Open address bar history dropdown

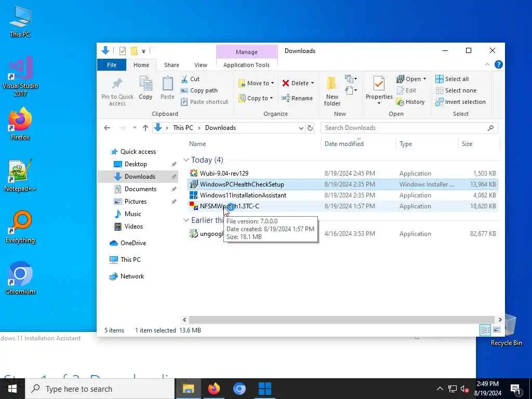[x=301, y=128]
